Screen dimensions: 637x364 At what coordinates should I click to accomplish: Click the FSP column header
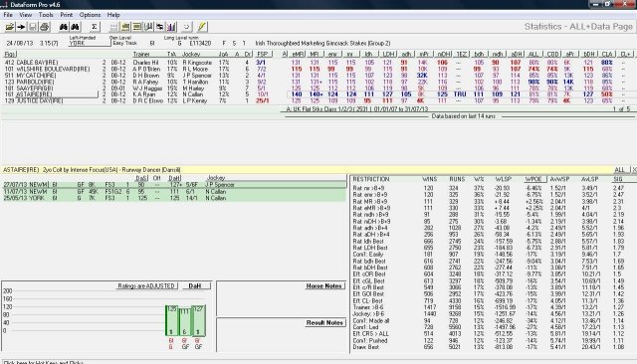click(263, 54)
